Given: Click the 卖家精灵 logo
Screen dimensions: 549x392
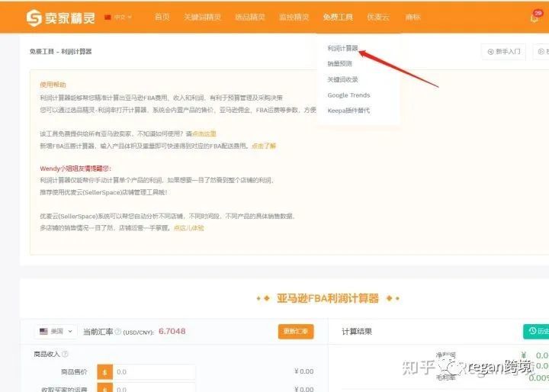Looking at the screenshot, I should 60,18.
